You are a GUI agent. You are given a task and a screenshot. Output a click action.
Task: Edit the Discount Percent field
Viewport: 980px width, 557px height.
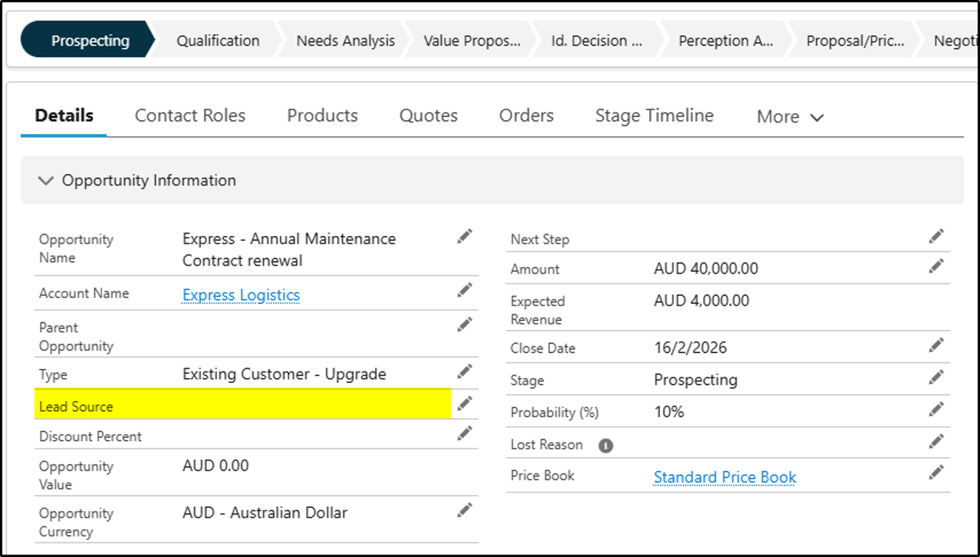[465, 433]
